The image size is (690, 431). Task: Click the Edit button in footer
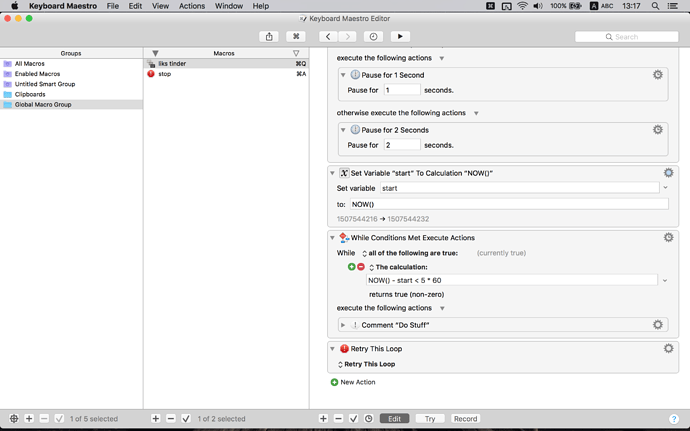click(394, 419)
